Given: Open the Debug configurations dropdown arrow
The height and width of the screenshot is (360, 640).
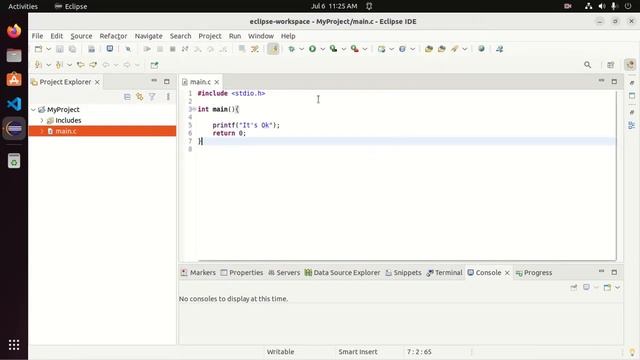Looking at the screenshot, I should (x=301, y=49).
